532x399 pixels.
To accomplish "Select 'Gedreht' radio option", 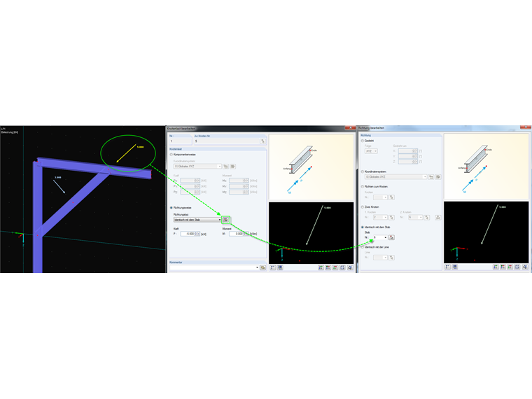I will click(363, 141).
